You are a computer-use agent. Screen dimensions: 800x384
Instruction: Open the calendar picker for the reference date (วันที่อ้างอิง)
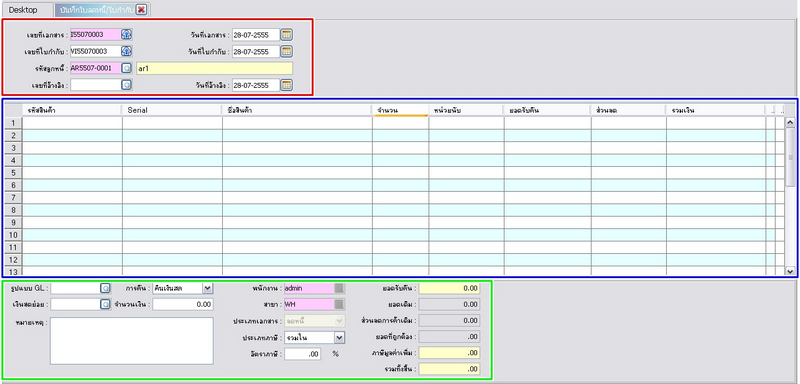pyautogui.click(x=287, y=85)
